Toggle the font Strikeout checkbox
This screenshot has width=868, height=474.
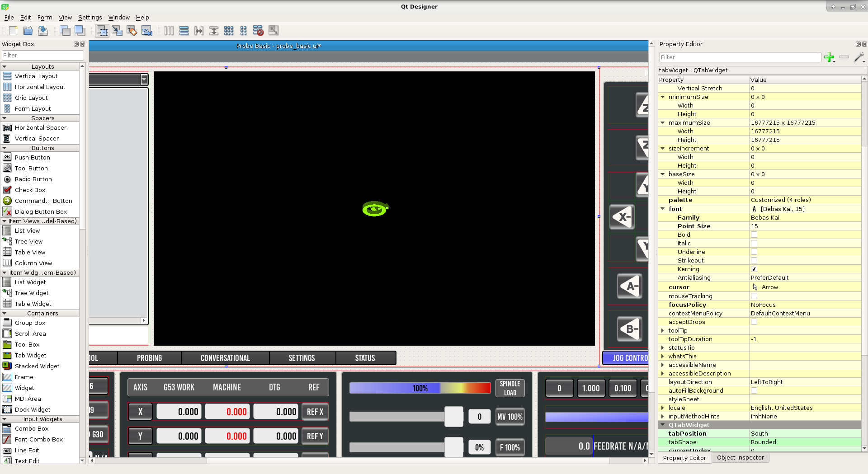pos(754,260)
